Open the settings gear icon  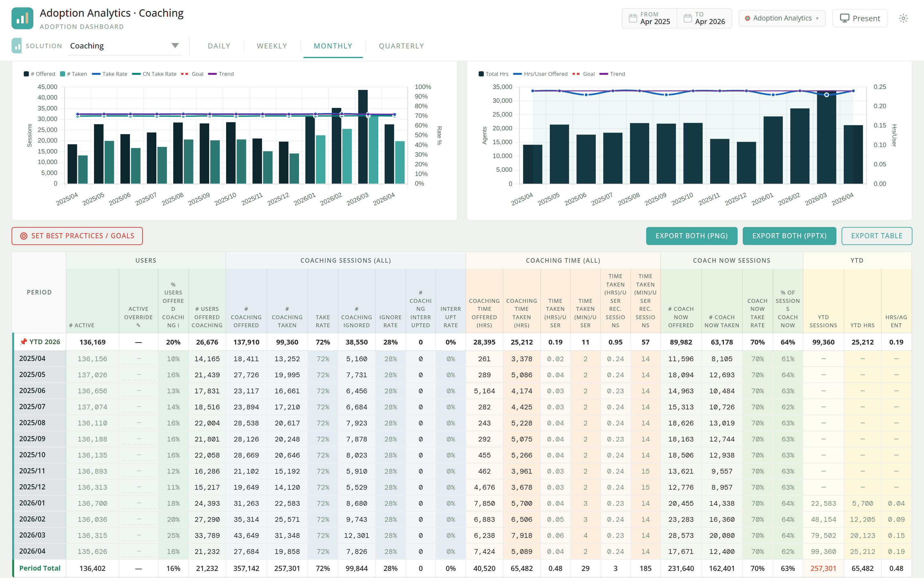click(903, 18)
